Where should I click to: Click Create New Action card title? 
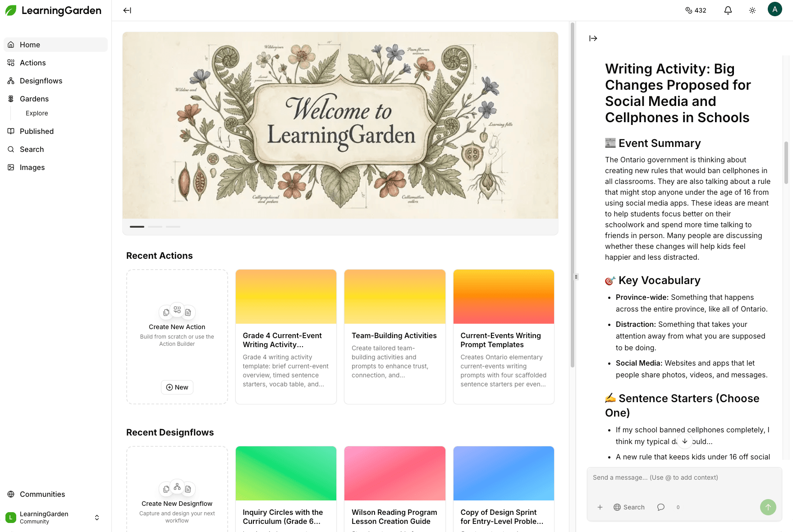(x=177, y=327)
